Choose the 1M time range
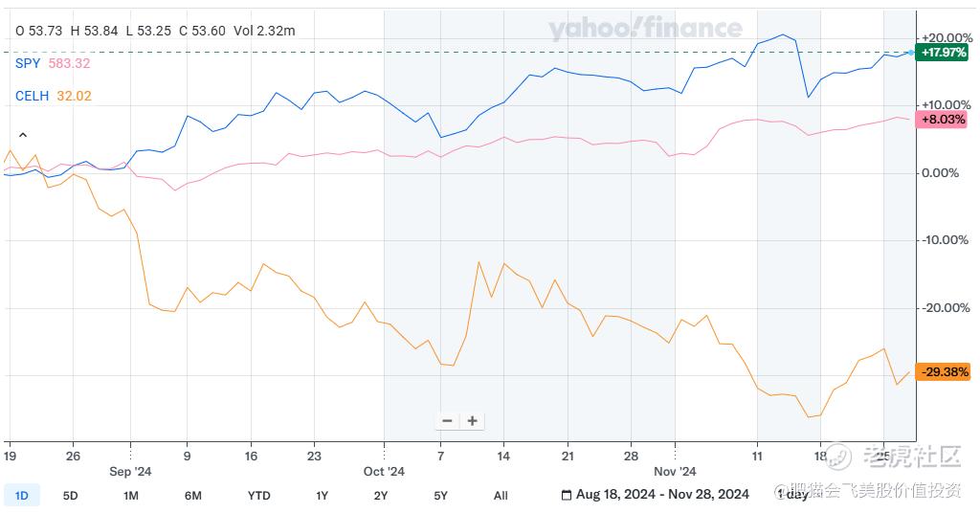The width and height of the screenshot is (980, 513). 131,496
